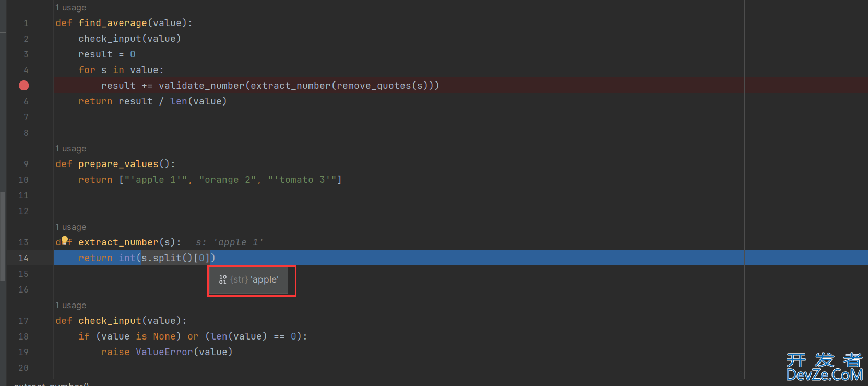
Task: Click remove_quotes(s) call in breakpoint line
Action: point(383,86)
